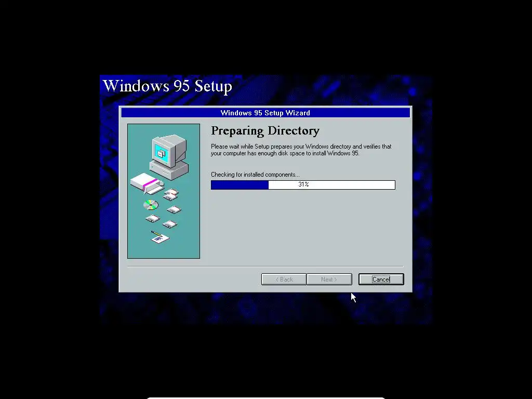Image resolution: width=532 pixels, height=399 pixels.
Task: Click the Windows 95 Setup Wizard title bar
Action: click(x=265, y=113)
